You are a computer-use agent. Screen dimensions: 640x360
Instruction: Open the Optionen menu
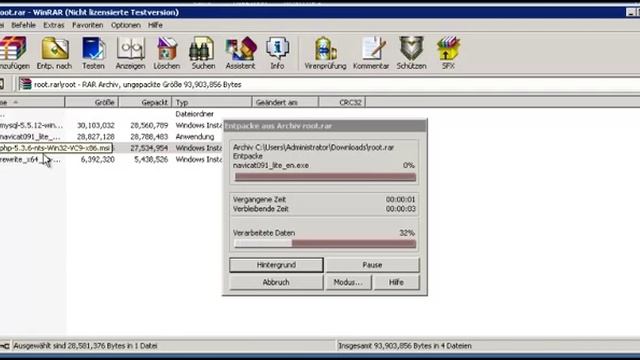125,25
